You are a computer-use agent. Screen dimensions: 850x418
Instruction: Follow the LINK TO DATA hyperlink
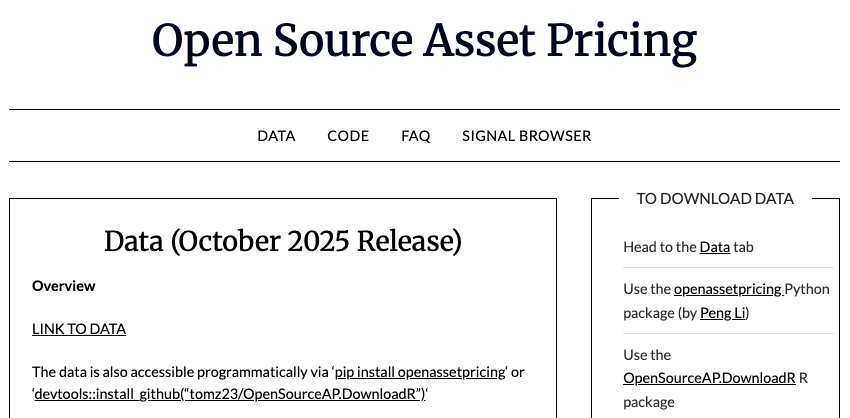79,329
